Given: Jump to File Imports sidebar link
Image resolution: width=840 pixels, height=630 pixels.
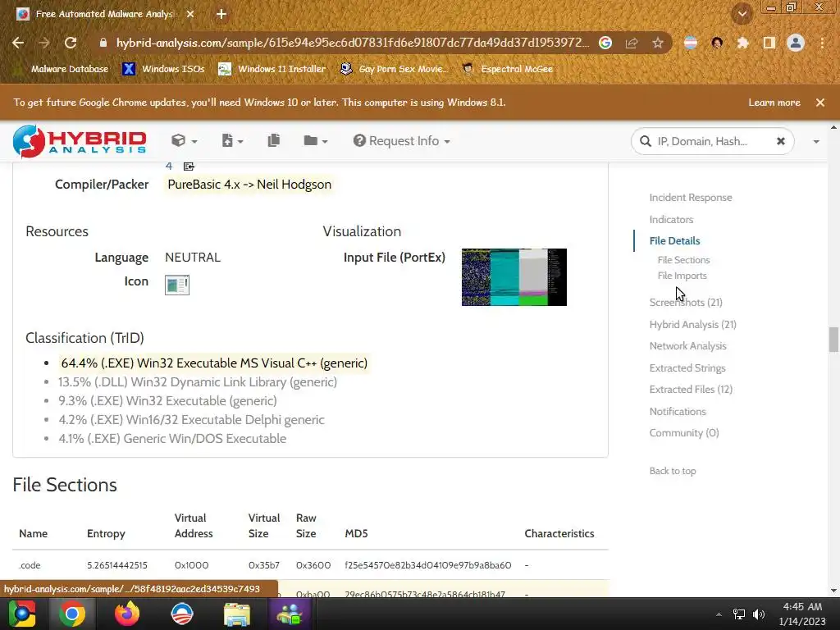Looking at the screenshot, I should 682,276.
